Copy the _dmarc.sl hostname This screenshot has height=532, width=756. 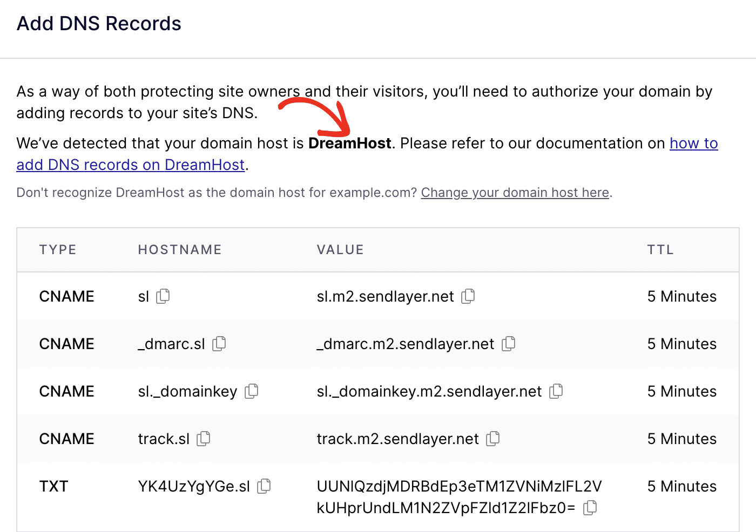[219, 344]
